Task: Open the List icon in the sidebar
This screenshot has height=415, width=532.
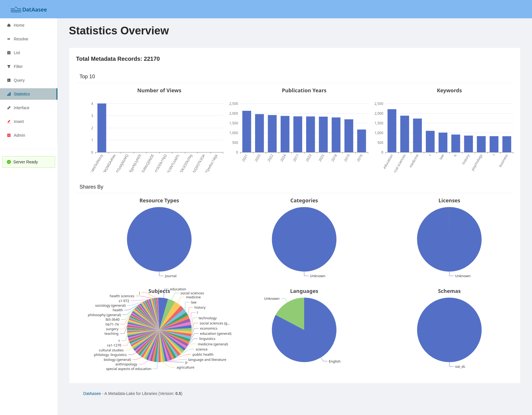Action: [x=9, y=53]
